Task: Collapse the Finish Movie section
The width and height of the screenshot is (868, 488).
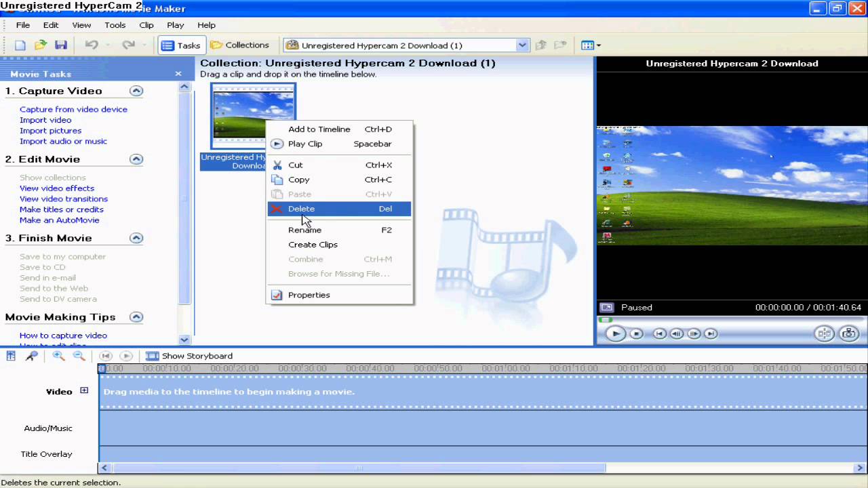Action: click(136, 238)
